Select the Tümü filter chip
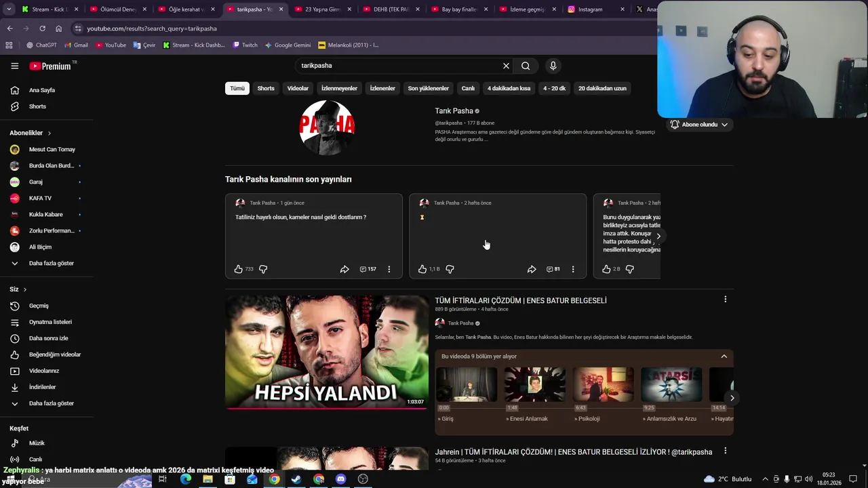Screen dimensions: 868x488 click(237, 88)
